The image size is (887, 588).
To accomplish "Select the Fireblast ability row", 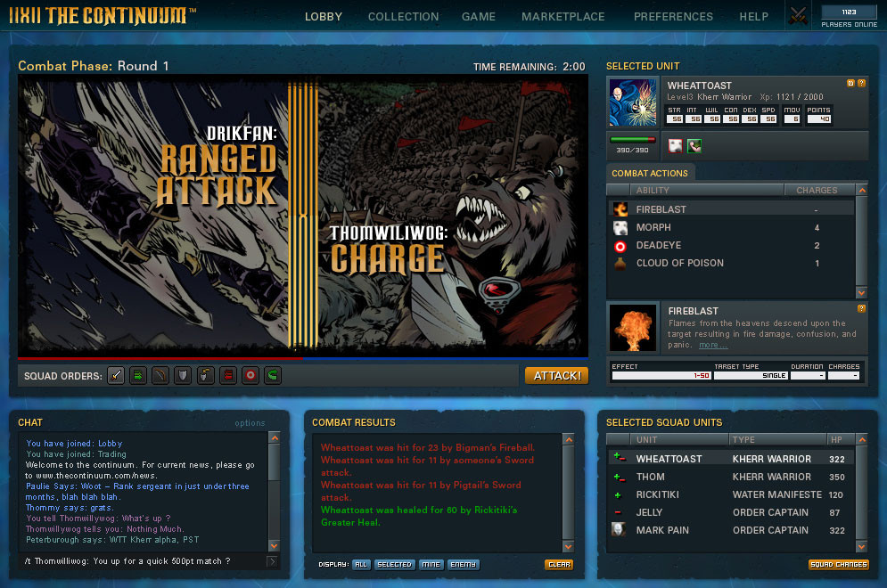I will 731,209.
